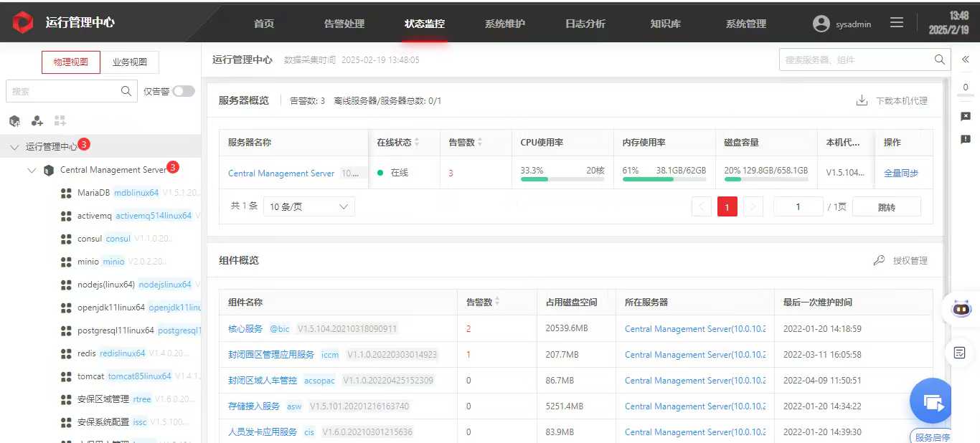
Task: Collapse the right sidebar double-chevron
Action: (x=966, y=59)
